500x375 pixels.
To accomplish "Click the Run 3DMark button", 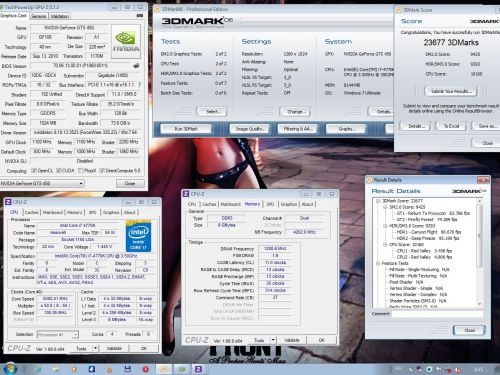I will click(x=186, y=129).
